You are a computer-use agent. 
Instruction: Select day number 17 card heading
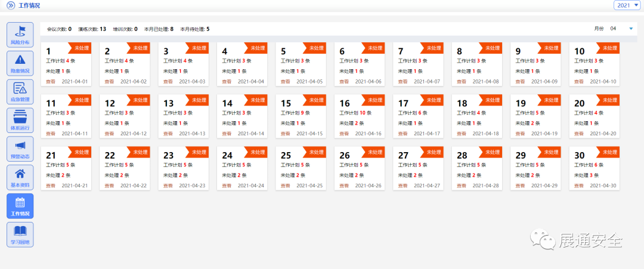(x=403, y=104)
